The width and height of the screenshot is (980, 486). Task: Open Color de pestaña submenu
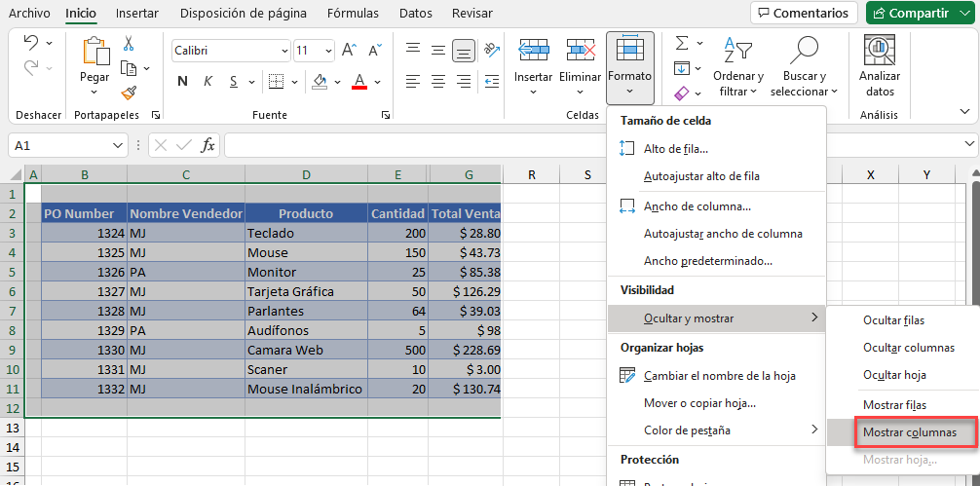[717, 430]
